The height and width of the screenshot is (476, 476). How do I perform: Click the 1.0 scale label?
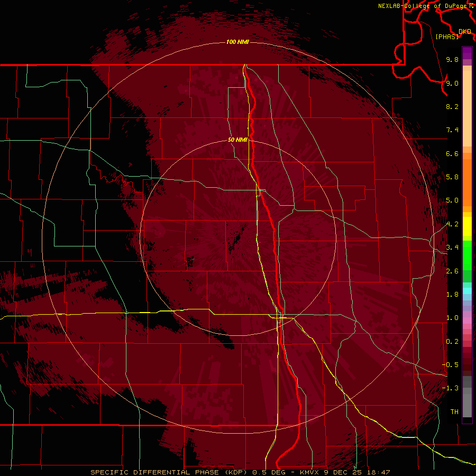point(452,318)
